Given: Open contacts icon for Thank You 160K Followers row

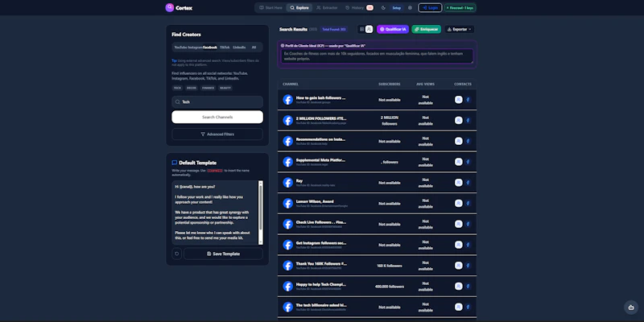Looking at the screenshot, I should 459,266.
